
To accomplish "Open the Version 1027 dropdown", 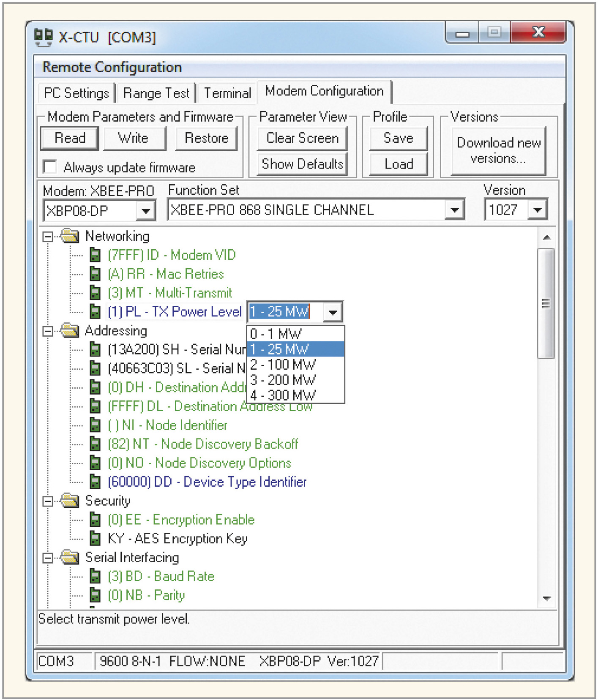I will tap(537, 210).
